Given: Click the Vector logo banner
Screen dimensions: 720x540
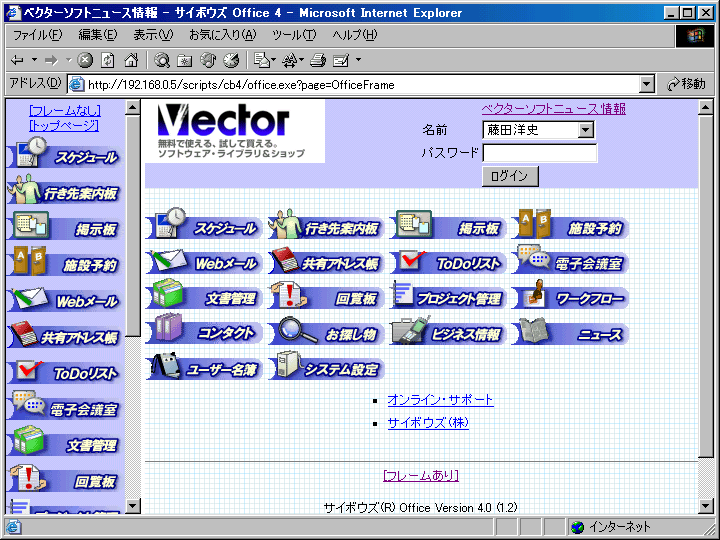Looking at the screenshot, I should coord(235,131).
